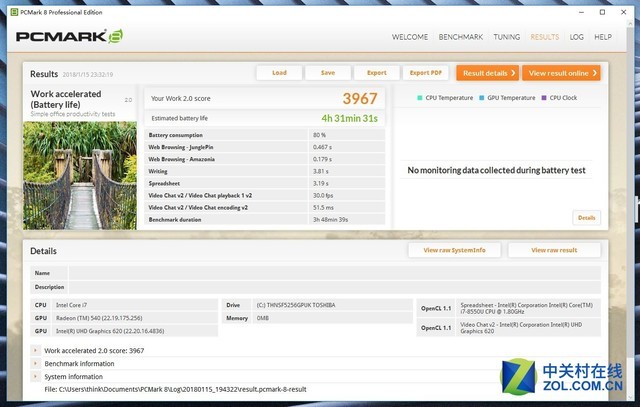Screen dimensions: 640x407
Task: Click the results timestamp 2018/1/15
Action: pos(88,75)
